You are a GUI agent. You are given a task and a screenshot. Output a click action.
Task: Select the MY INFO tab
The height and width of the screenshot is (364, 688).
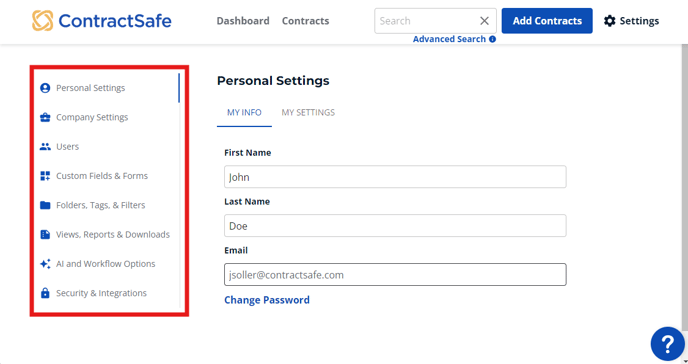pos(244,113)
